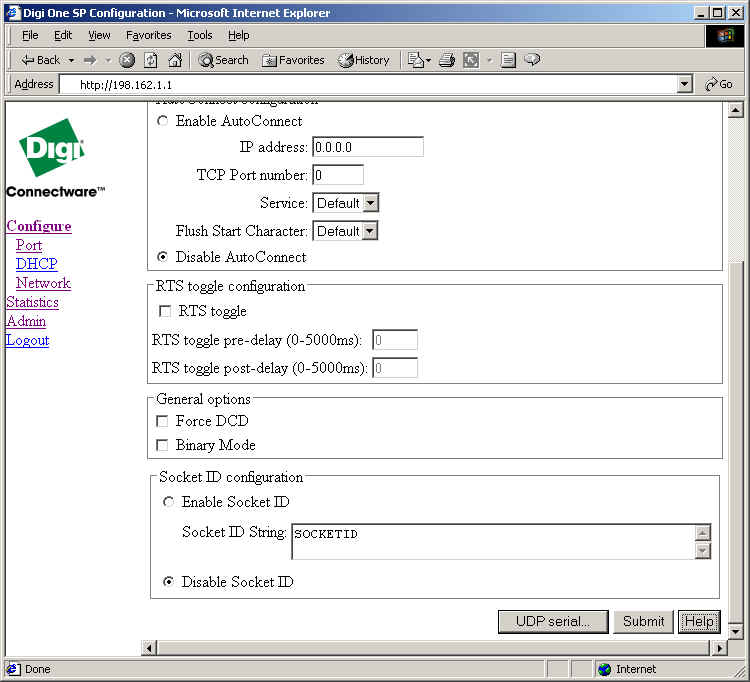Image resolution: width=750 pixels, height=682 pixels.
Task: Tick the Binary Mode checkbox
Action: [163, 446]
